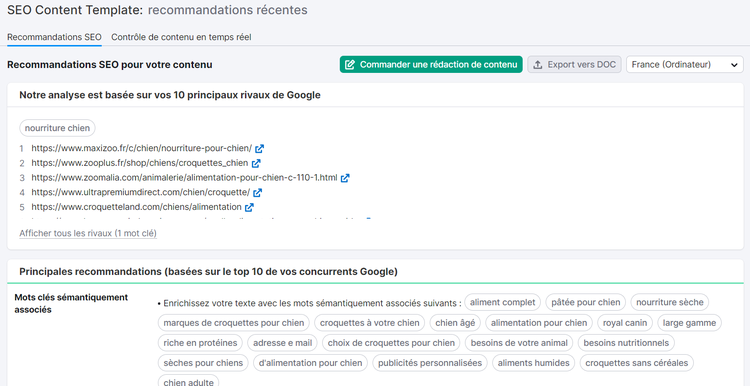The image size is (750, 386).
Task: Click the sèches pour chiens chip
Action: [203, 363]
